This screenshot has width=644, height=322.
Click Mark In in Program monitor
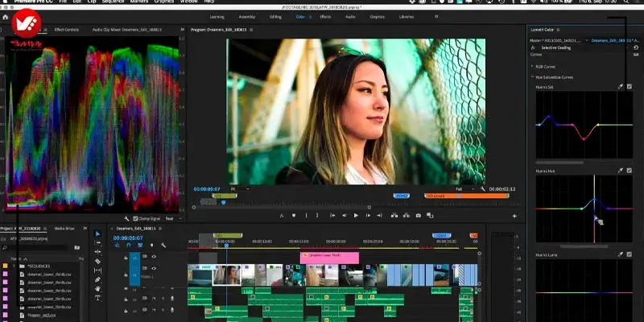tap(306, 215)
